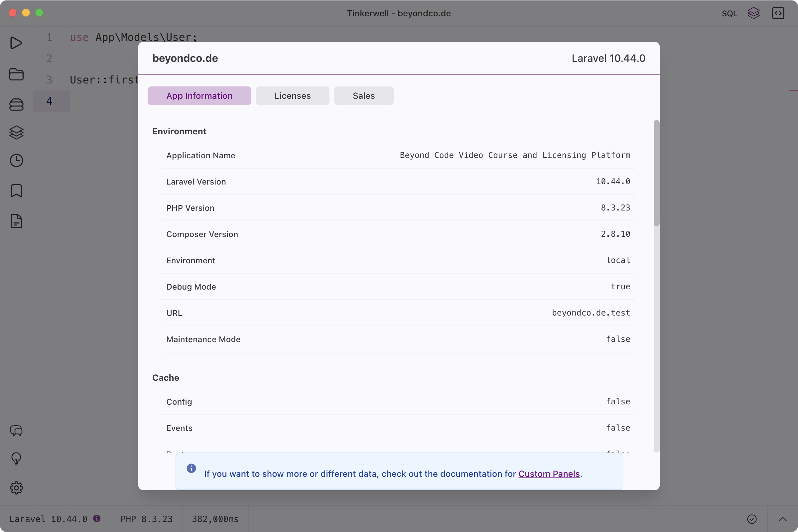798x532 pixels.
Task: Click the Composer Version label
Action: click(x=202, y=234)
